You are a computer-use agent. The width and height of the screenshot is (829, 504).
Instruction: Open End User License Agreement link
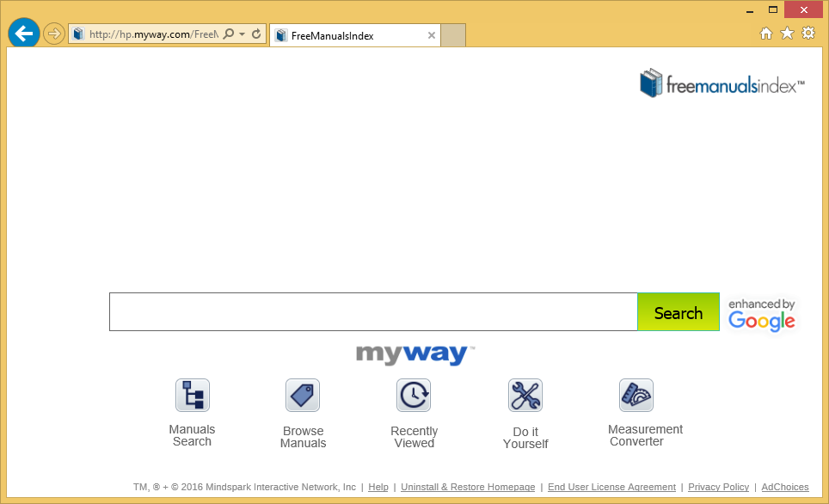[x=611, y=487]
